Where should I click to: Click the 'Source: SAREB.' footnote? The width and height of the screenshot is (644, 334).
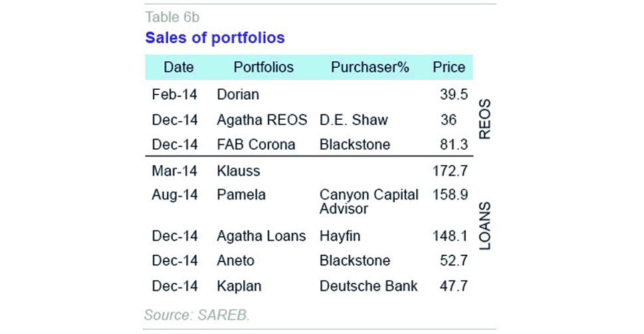point(197,315)
